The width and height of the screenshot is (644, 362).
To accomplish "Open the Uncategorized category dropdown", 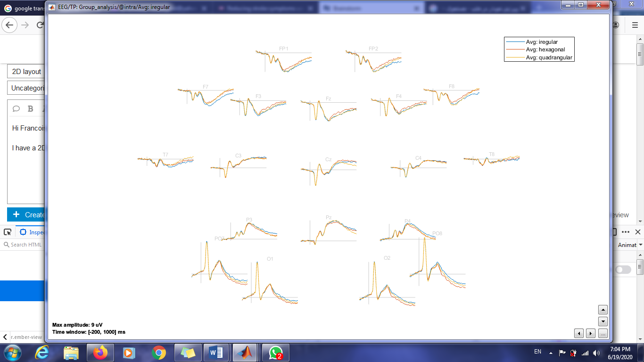I will (x=26, y=88).
